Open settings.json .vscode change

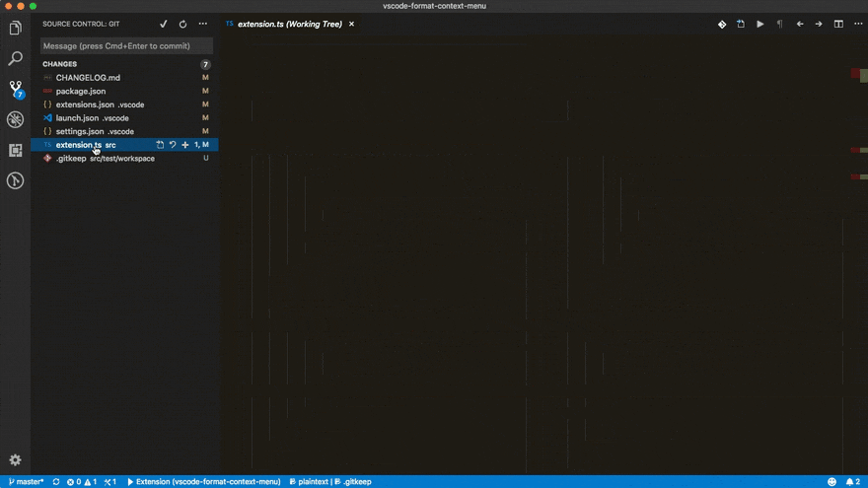tap(124, 131)
